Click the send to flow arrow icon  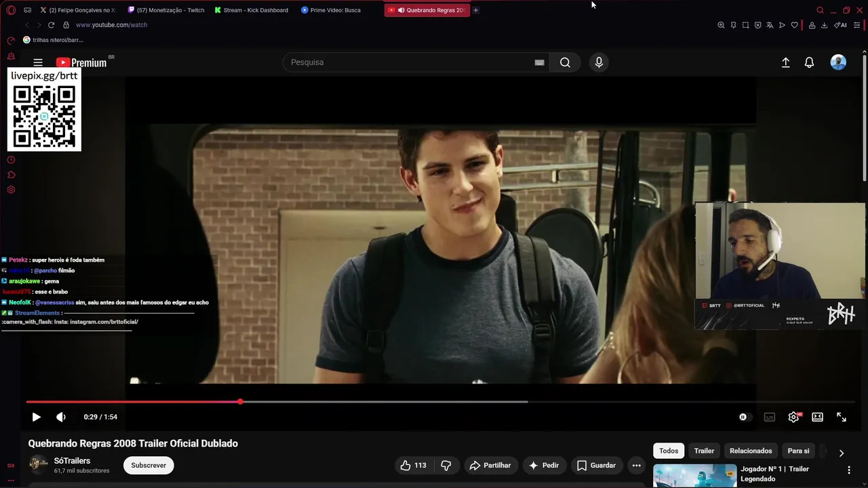(782, 25)
